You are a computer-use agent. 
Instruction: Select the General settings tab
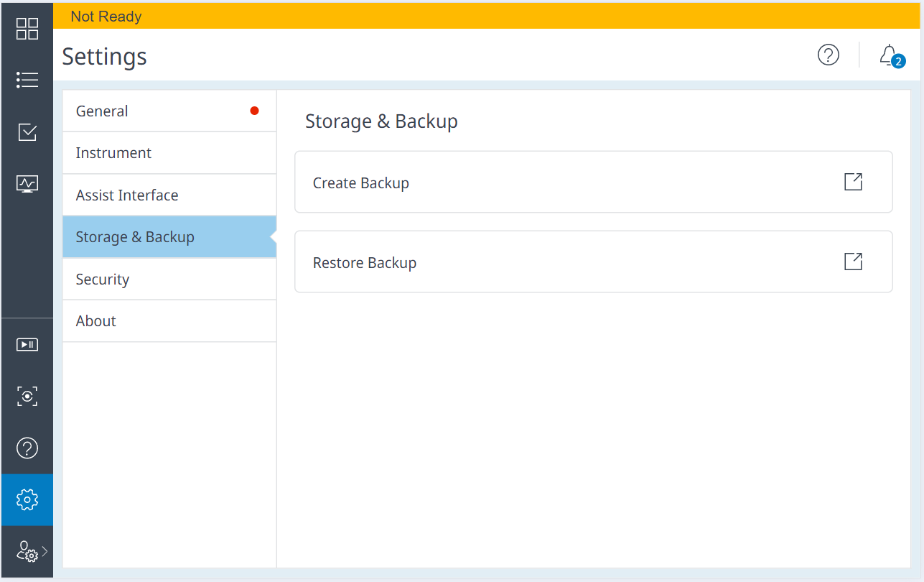point(169,111)
